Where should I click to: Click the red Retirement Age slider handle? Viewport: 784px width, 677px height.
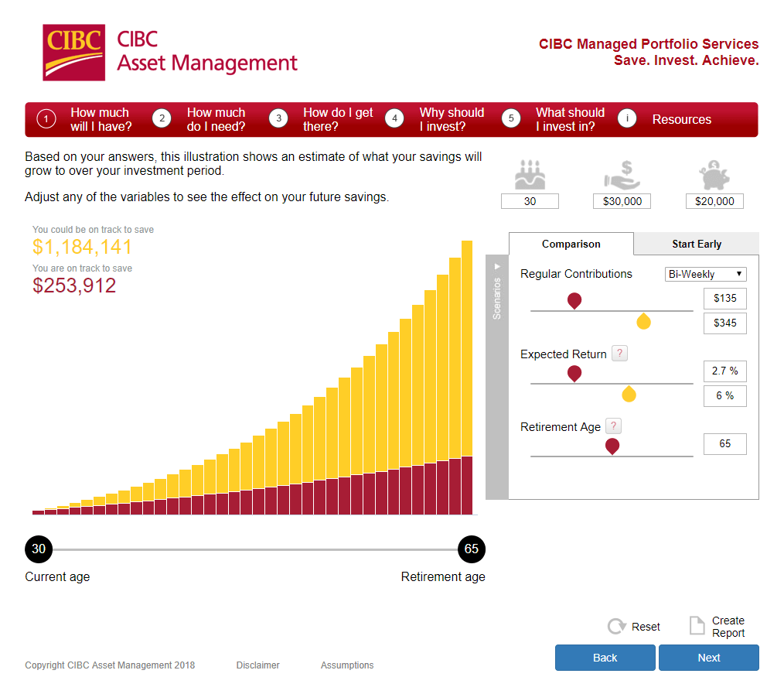click(612, 446)
